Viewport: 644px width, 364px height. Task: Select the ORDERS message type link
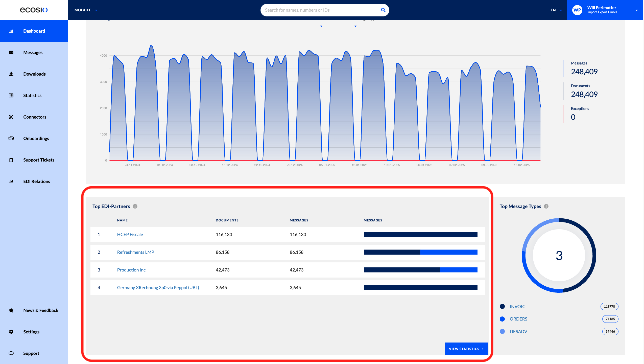[x=518, y=319]
